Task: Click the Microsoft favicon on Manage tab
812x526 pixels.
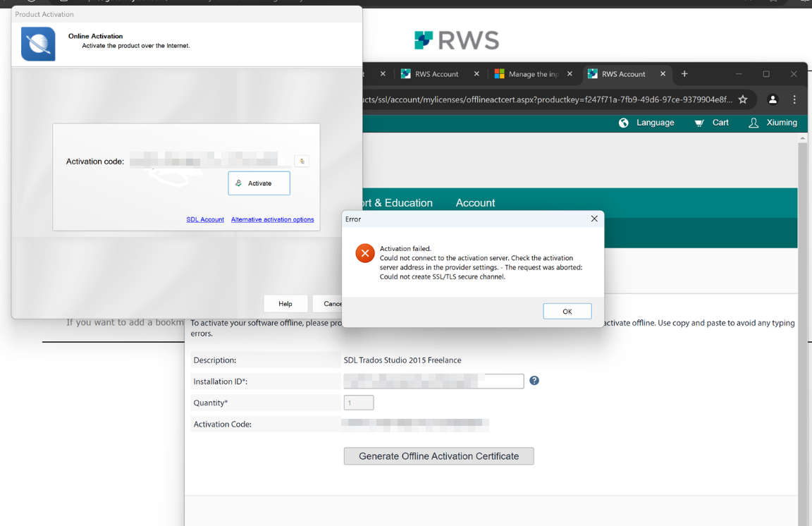Action: tap(499, 74)
